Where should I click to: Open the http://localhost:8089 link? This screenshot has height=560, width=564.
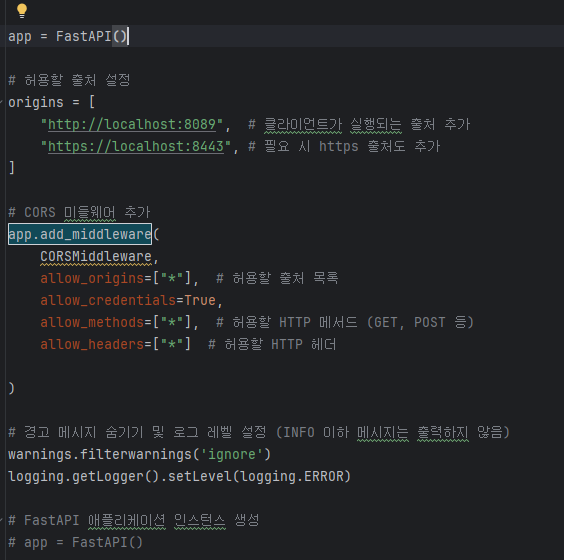point(132,124)
